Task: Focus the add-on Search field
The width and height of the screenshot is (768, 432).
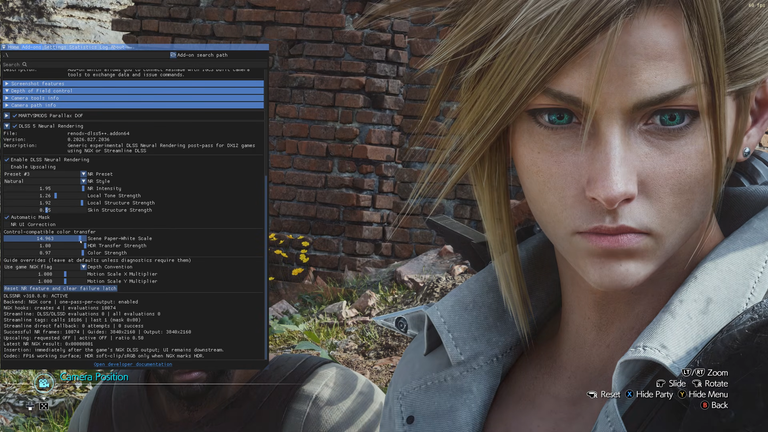Action: [x=134, y=64]
